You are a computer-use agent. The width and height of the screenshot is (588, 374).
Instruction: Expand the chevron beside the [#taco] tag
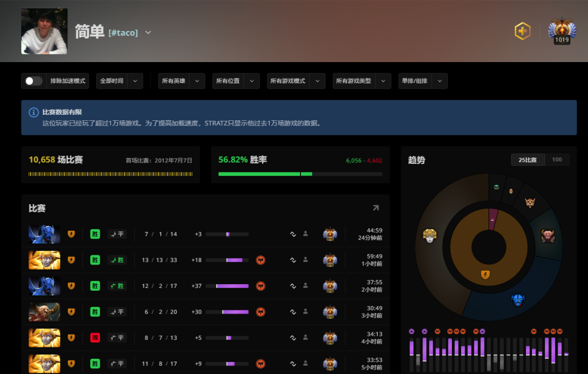click(148, 33)
